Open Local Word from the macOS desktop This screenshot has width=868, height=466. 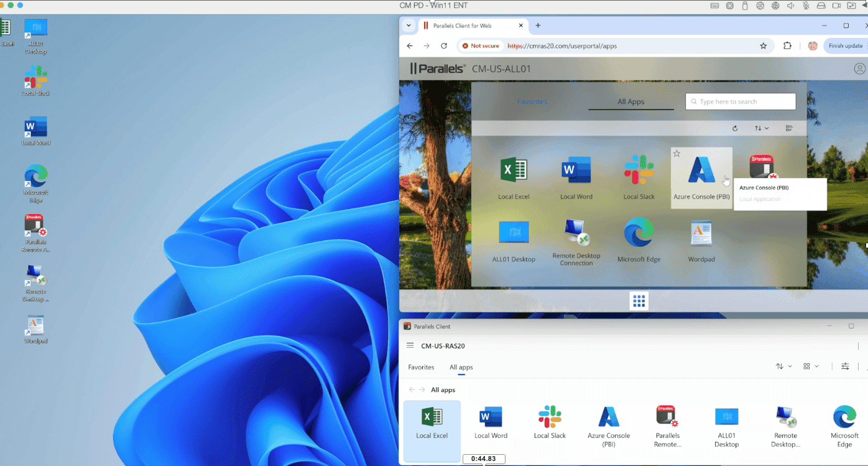[x=35, y=128]
